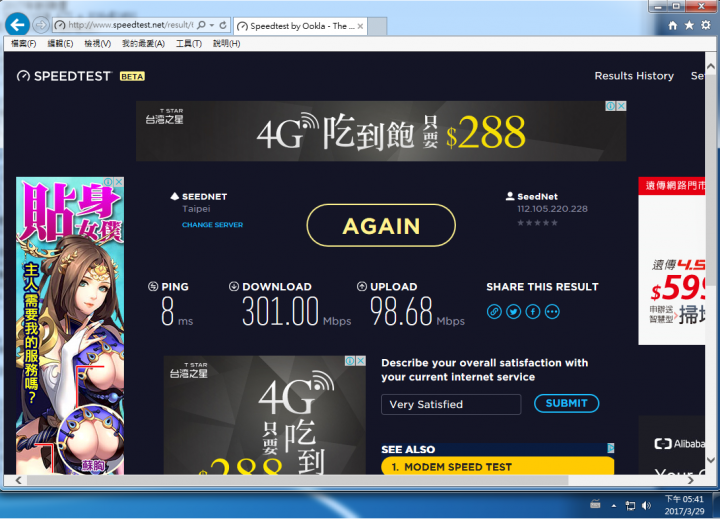720x519 pixels.
Task: Click the SPEEDTEST logo
Action: coord(64,76)
